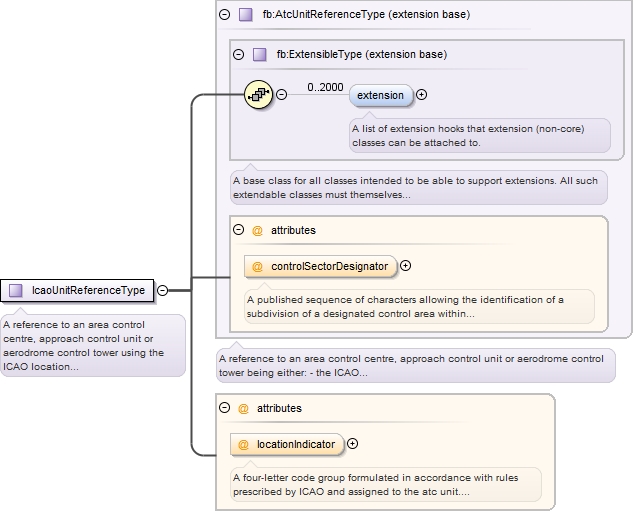Screen dimensions: 634x512
Task: Select the extension element box
Action: point(381,95)
